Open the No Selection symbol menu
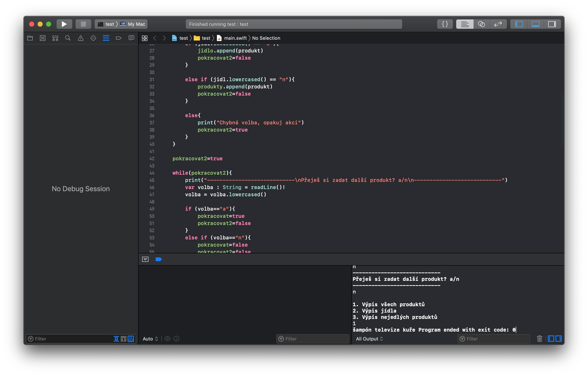588x376 pixels. (266, 38)
